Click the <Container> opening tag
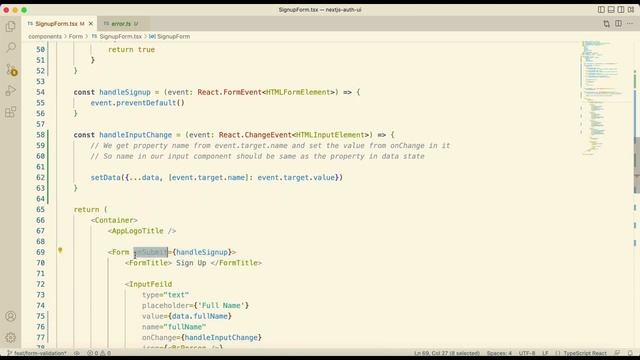The width and height of the screenshot is (640, 360). point(114,220)
